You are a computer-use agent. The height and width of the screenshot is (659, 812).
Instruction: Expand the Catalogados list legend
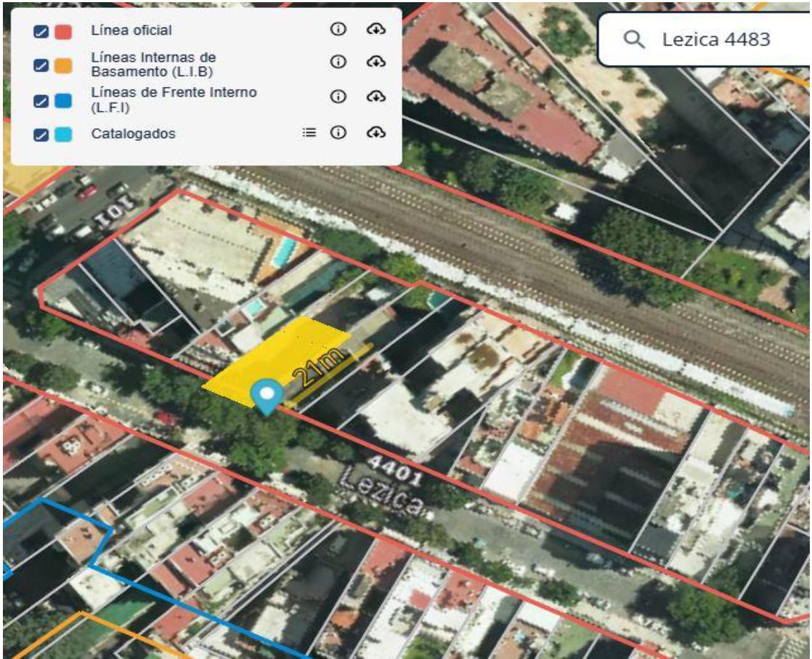tap(309, 133)
